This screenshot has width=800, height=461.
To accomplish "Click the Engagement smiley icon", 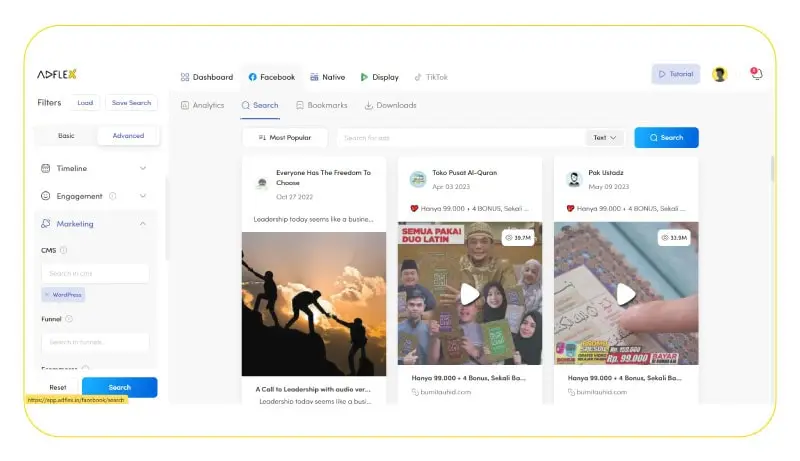I will tap(45, 196).
